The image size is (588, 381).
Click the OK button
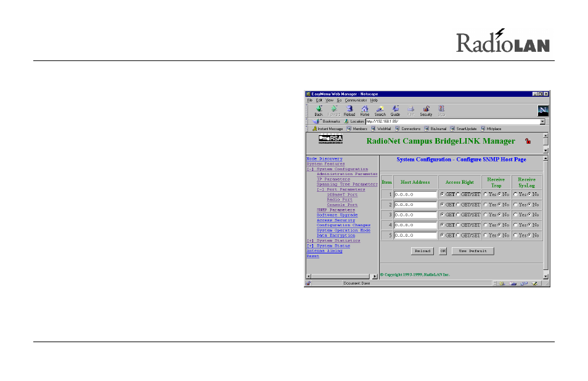coord(443,252)
